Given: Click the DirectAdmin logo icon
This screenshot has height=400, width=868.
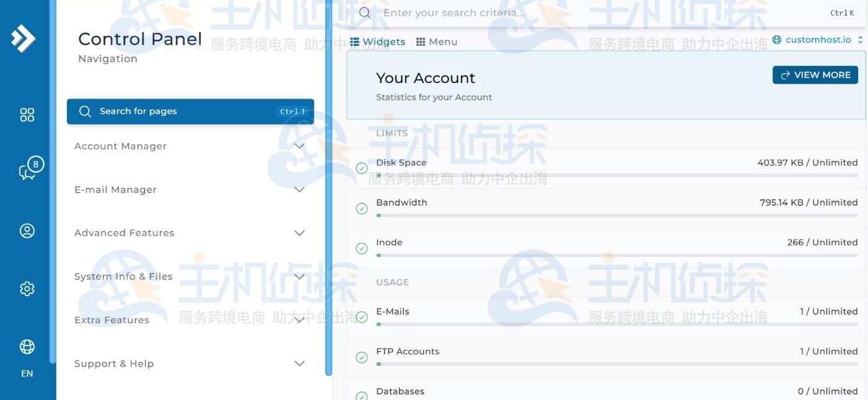Looking at the screenshot, I should (24, 38).
